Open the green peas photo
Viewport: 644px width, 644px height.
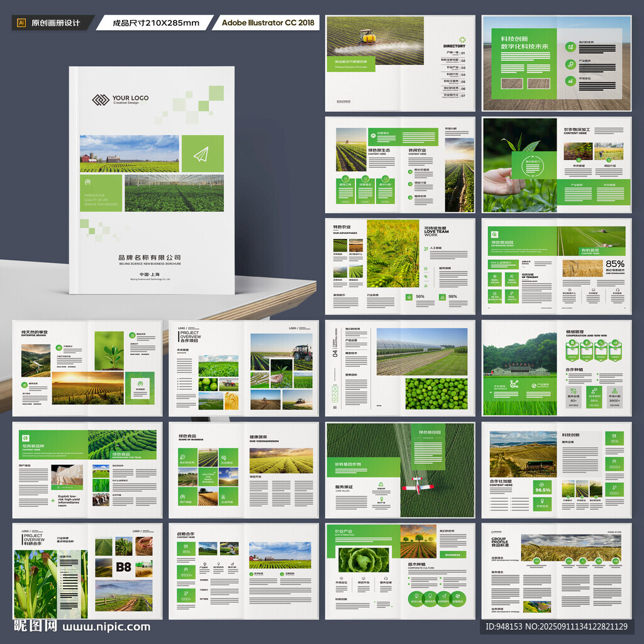[x=436, y=394]
